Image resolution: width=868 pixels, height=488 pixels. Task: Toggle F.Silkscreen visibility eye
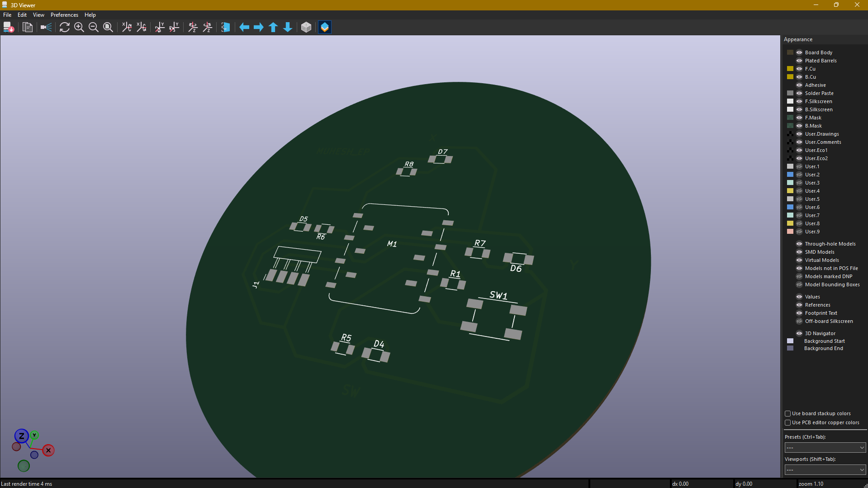(x=799, y=101)
